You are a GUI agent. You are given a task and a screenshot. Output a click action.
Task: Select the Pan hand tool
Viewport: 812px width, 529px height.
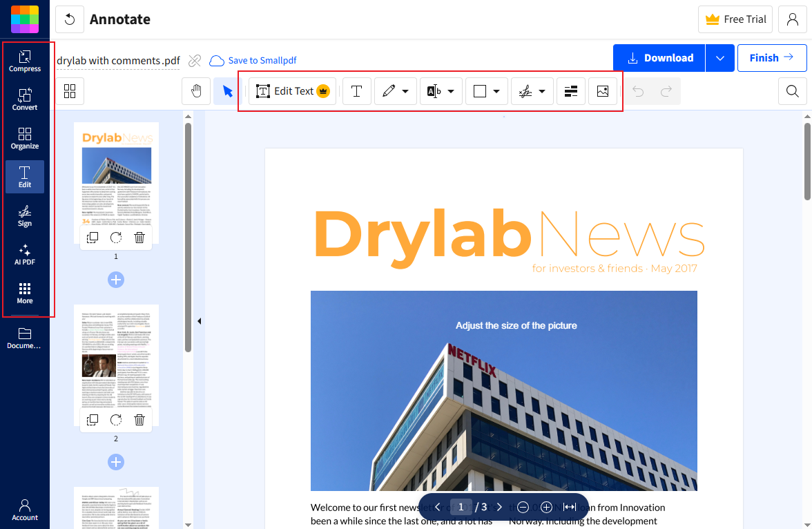pyautogui.click(x=197, y=90)
